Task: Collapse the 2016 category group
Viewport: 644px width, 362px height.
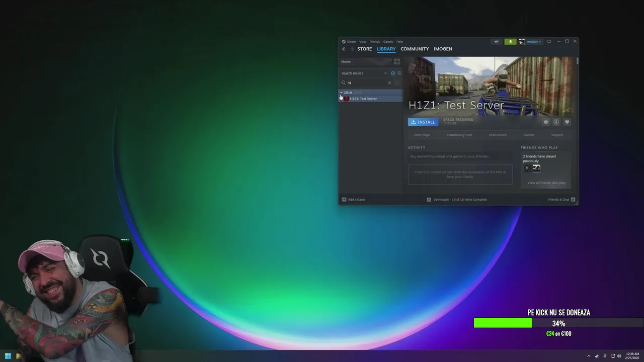Action: click(x=341, y=93)
